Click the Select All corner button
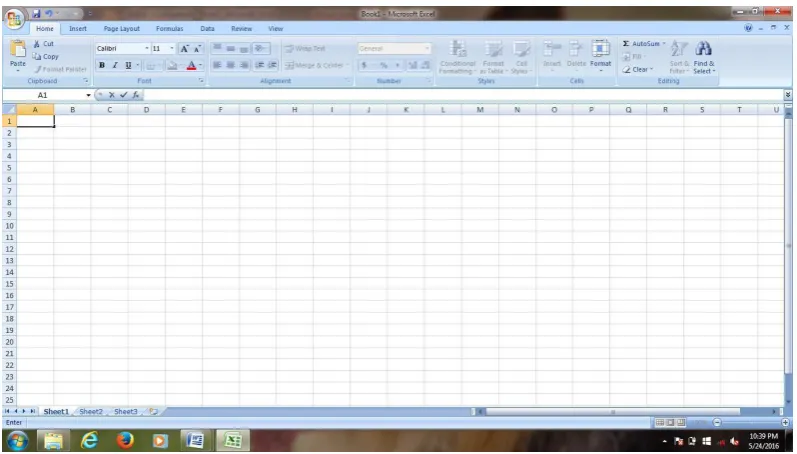 click(9, 110)
